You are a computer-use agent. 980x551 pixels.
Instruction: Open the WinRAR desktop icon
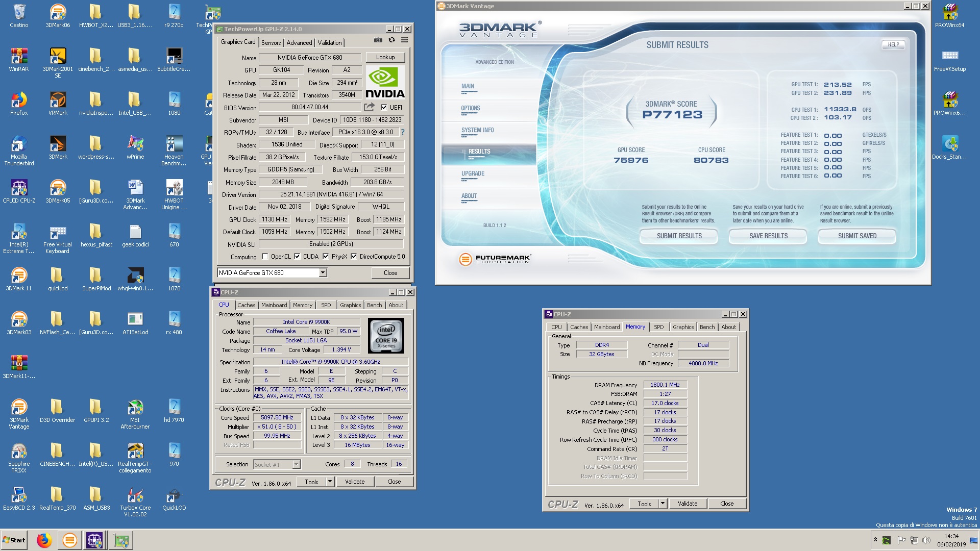19,60
